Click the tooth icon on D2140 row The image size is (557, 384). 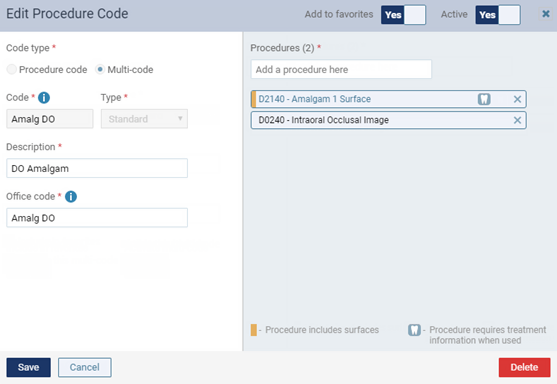click(x=484, y=99)
